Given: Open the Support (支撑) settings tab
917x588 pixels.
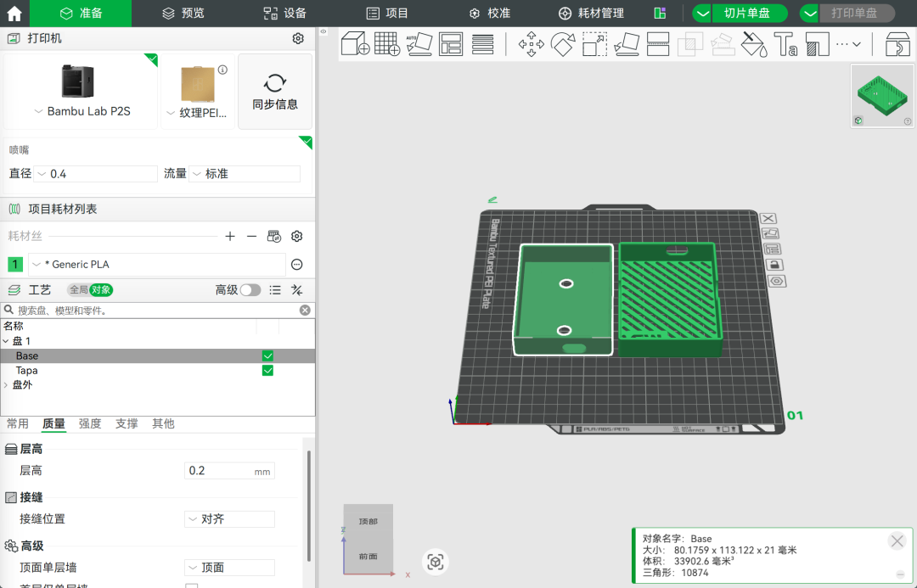Looking at the screenshot, I should (x=127, y=423).
